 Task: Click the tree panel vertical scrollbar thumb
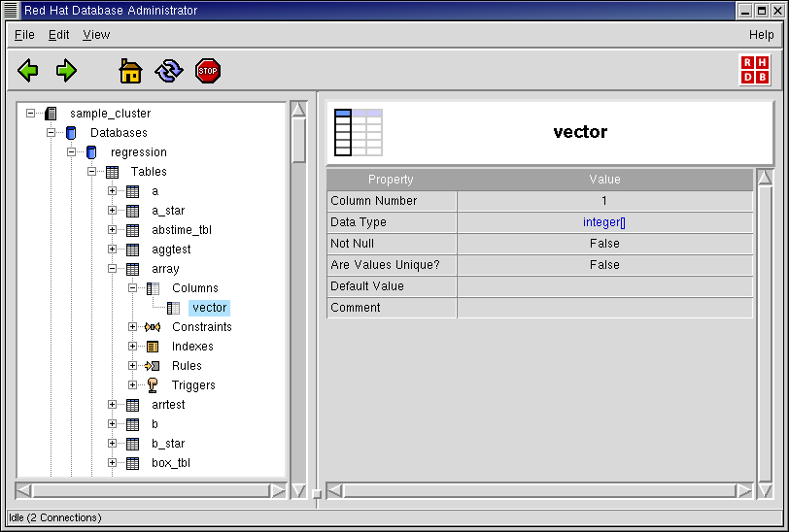(298, 141)
